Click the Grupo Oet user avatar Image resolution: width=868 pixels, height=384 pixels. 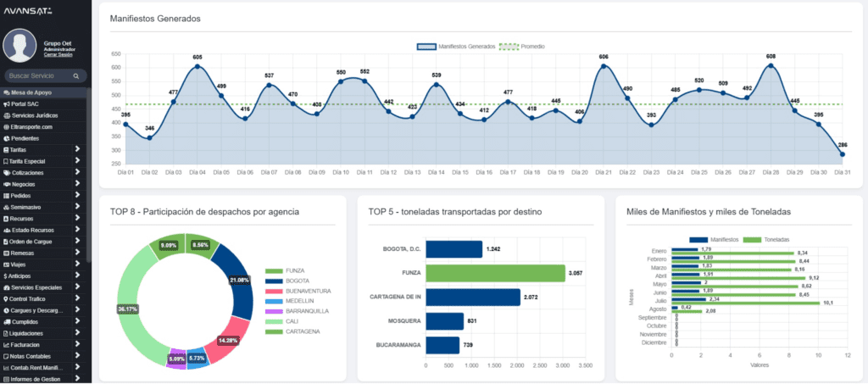[19, 46]
